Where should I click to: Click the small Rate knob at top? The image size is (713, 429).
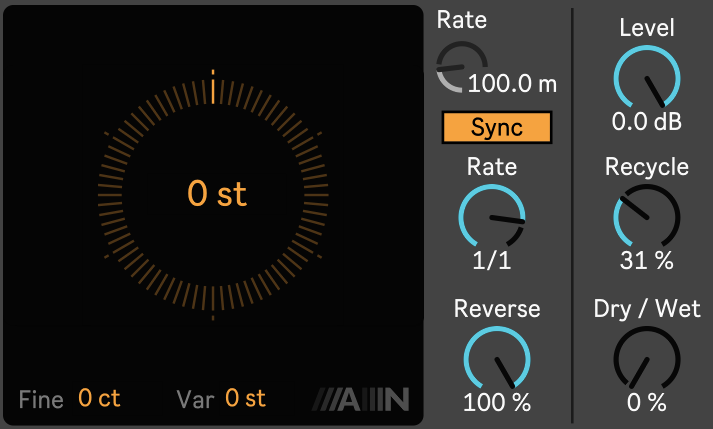click(x=459, y=67)
